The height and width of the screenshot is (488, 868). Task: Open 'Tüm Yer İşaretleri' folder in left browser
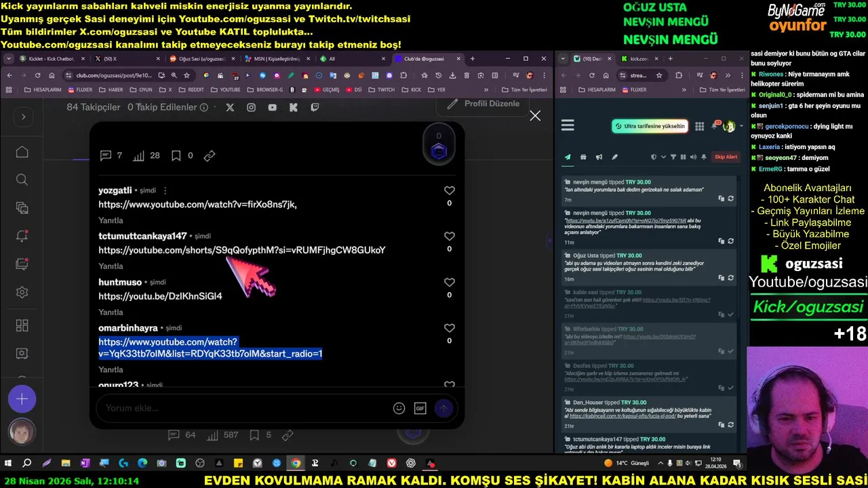[524, 89]
